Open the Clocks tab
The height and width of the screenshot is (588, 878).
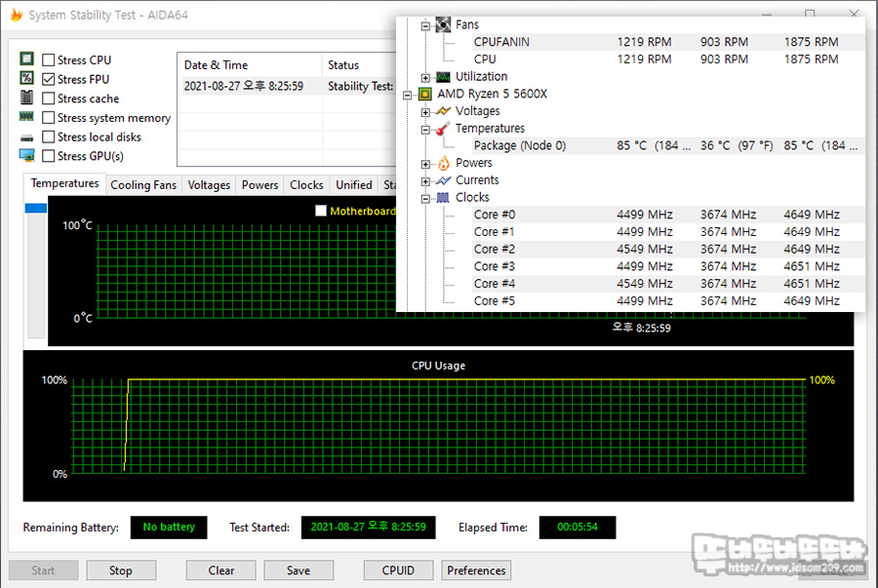coord(306,184)
